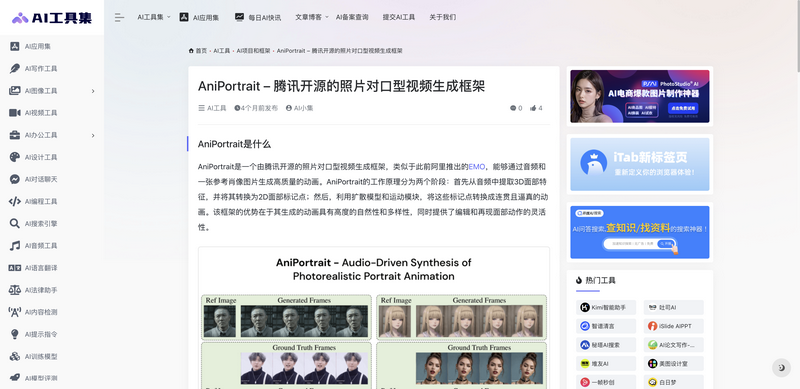Screen dimensions: 800x389
Task: Click the iTab新标签页 banner
Action: pyautogui.click(x=640, y=164)
